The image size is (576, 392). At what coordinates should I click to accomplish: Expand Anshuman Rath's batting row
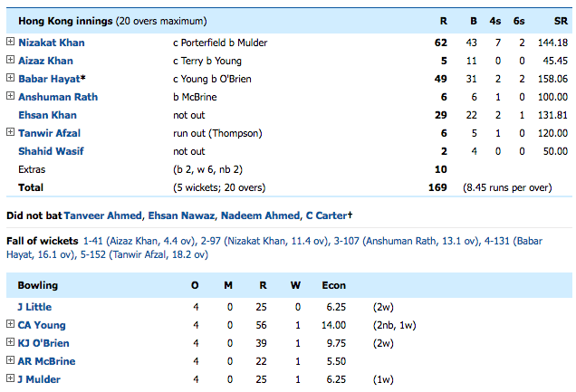tap(10, 97)
